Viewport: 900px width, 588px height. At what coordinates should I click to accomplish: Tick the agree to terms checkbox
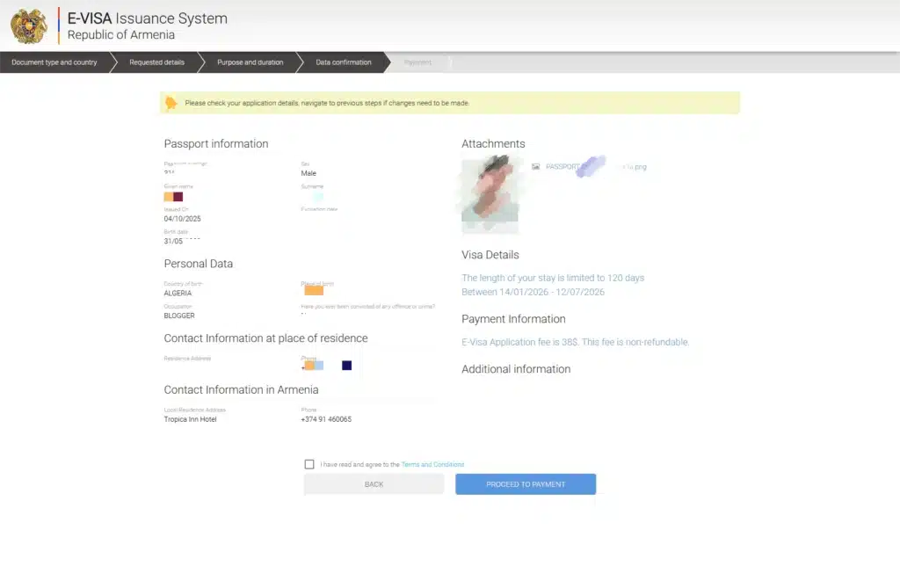[x=309, y=464]
